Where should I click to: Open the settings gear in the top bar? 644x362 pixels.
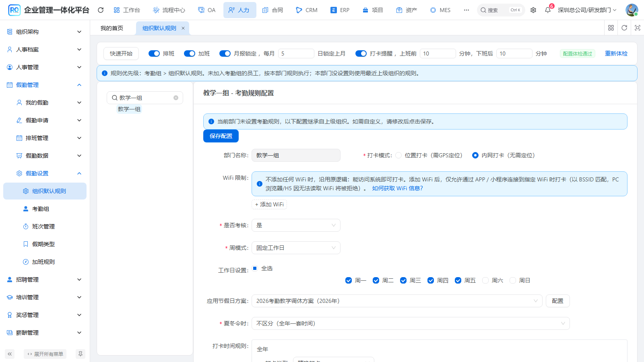(533, 10)
